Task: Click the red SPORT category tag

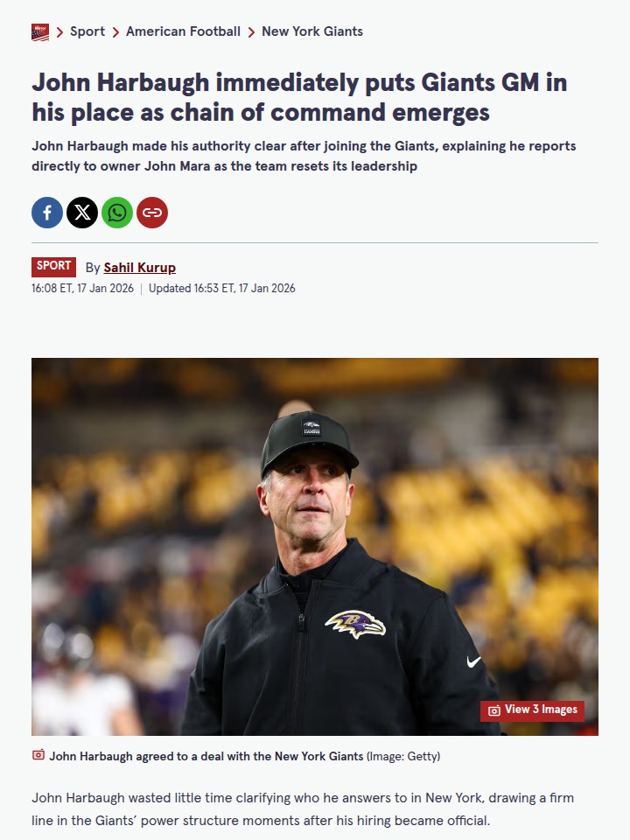Action: point(54,267)
